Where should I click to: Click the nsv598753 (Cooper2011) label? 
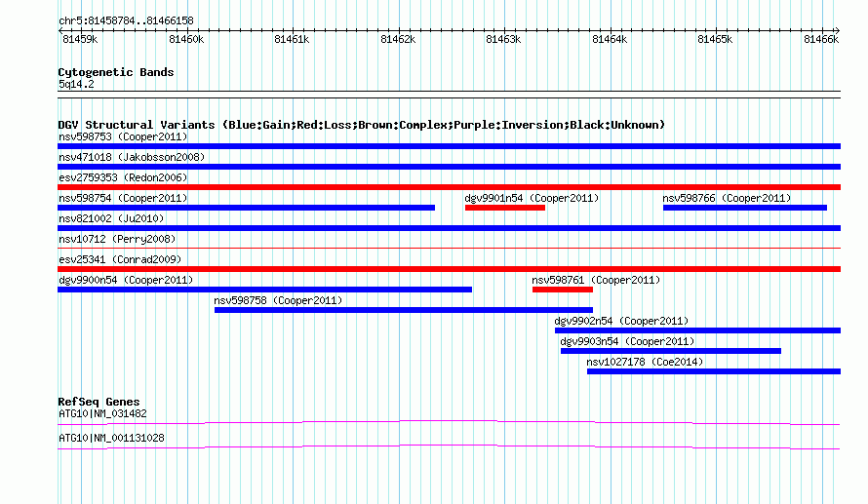[123, 136]
